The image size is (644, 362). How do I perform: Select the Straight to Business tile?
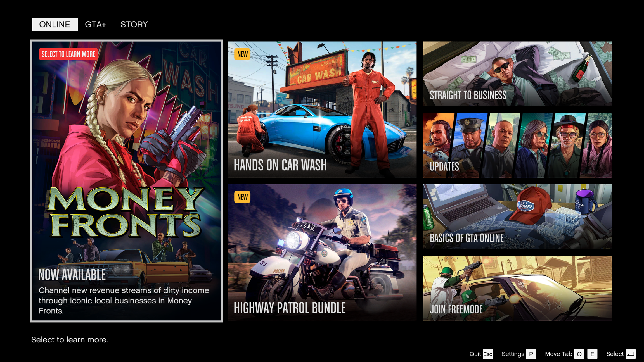coord(517,74)
